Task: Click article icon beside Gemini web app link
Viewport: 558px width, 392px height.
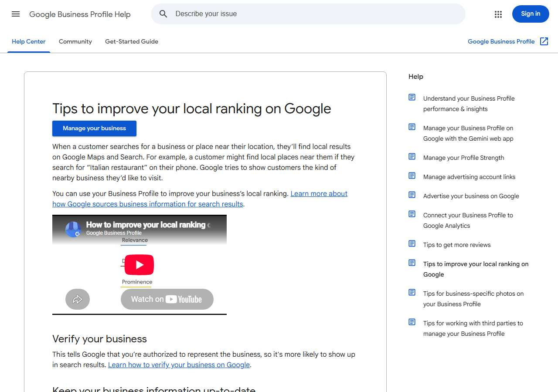Action: tap(412, 127)
